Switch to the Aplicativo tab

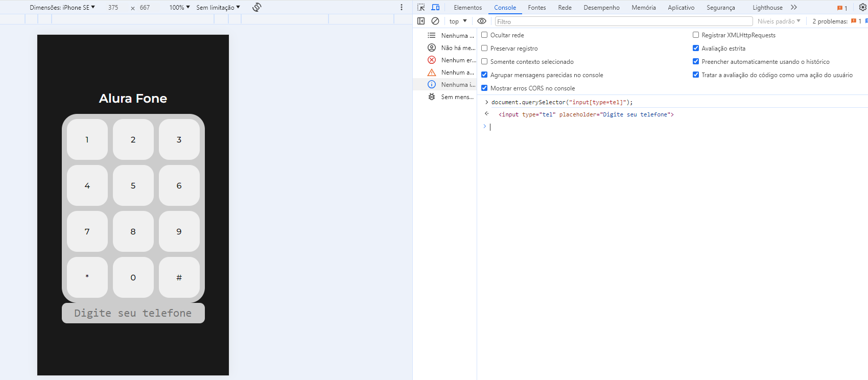pos(681,7)
